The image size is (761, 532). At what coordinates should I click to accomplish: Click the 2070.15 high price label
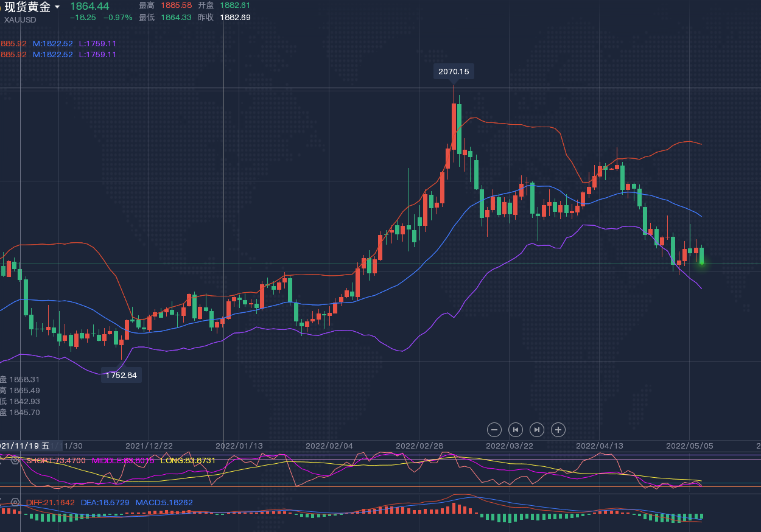pyautogui.click(x=454, y=72)
